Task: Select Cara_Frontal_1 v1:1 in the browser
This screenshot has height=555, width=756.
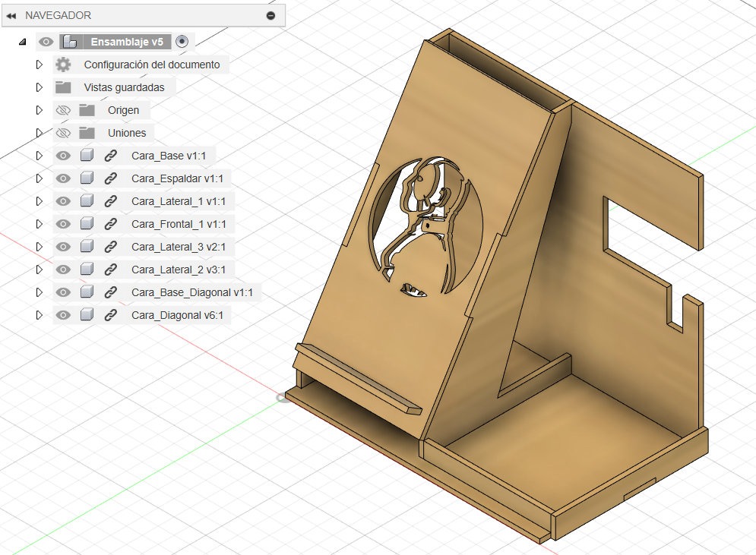Action: click(179, 224)
